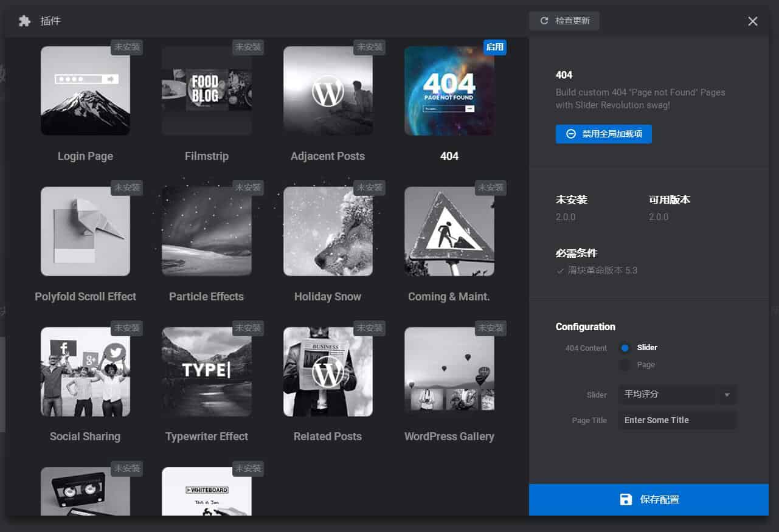779x532 pixels.
Task: Select the Page radio option
Action: (x=625, y=365)
